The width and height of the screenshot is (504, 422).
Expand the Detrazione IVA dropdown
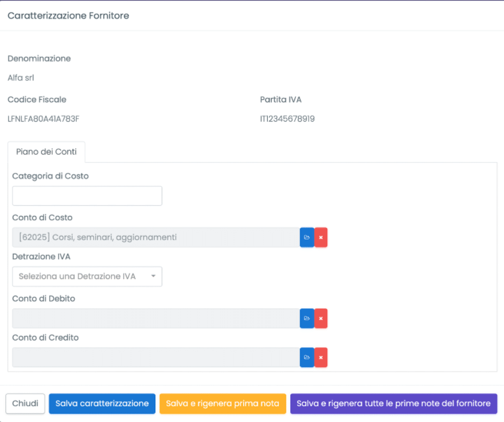87,276
